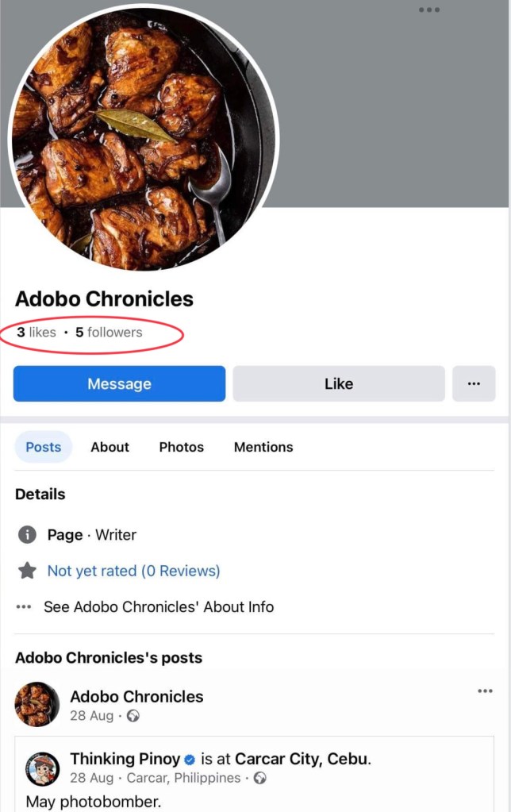
Task: Toggle Like on the Adobo Chronicles page
Action: [339, 383]
